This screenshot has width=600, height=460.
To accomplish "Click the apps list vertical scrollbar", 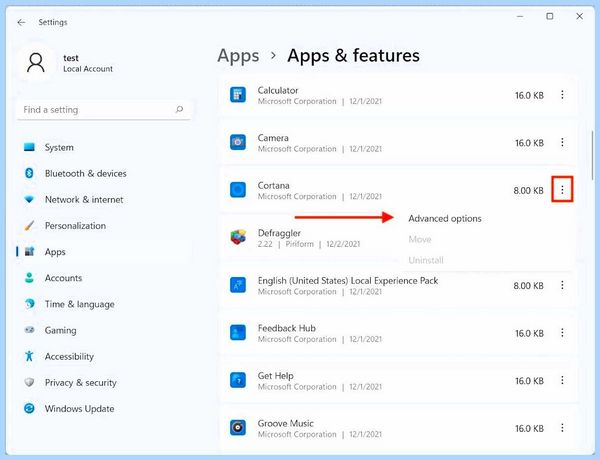I will [x=592, y=153].
